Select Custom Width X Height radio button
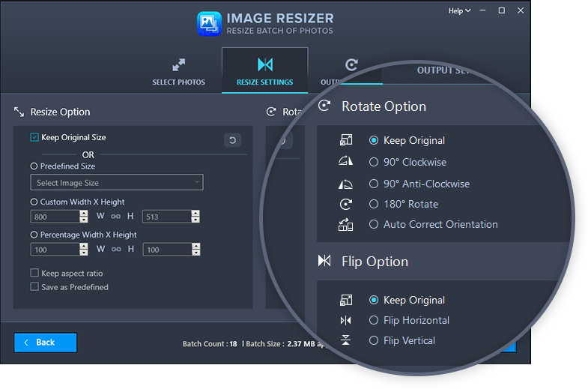The height and width of the screenshot is (389, 588). [34, 202]
